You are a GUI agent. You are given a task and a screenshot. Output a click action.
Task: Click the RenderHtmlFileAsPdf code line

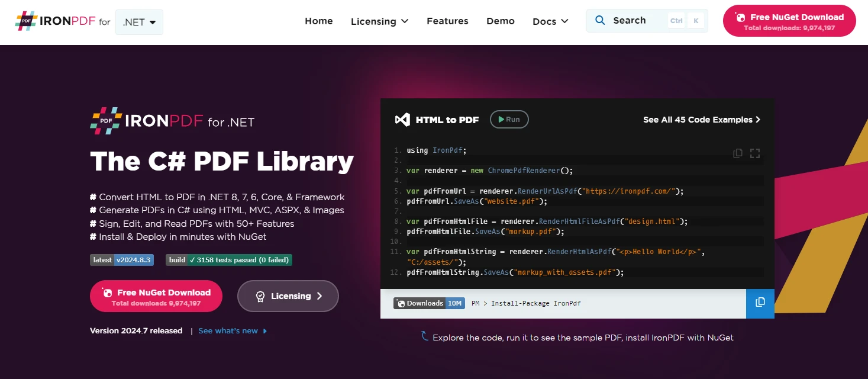pos(547,221)
